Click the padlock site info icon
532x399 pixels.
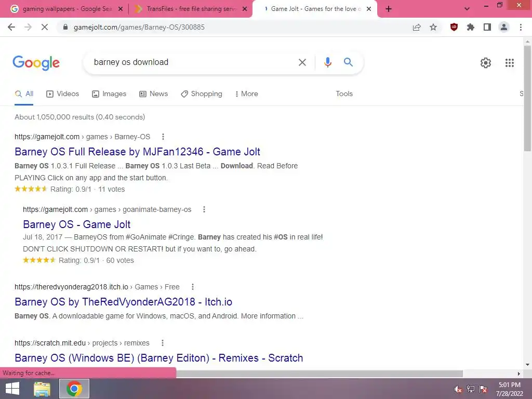pos(65,27)
